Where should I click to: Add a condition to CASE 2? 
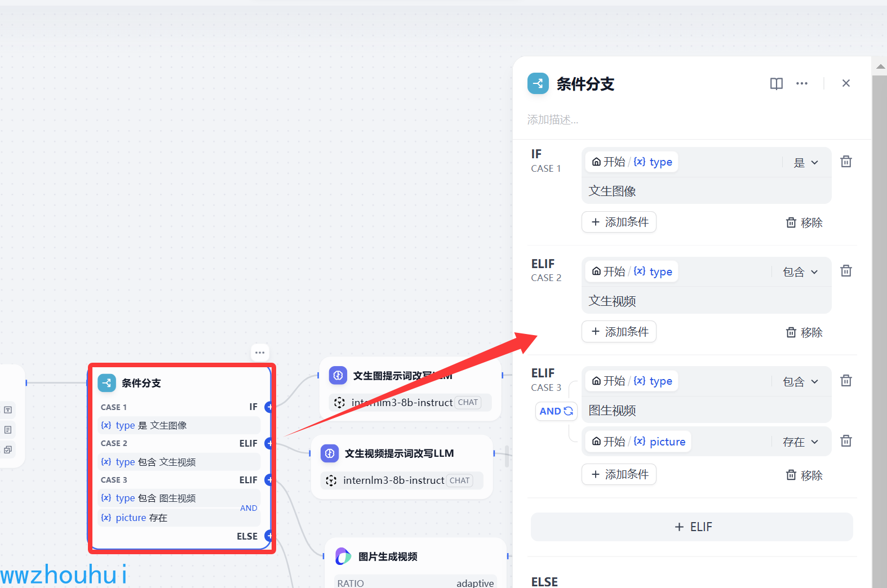pyautogui.click(x=619, y=331)
